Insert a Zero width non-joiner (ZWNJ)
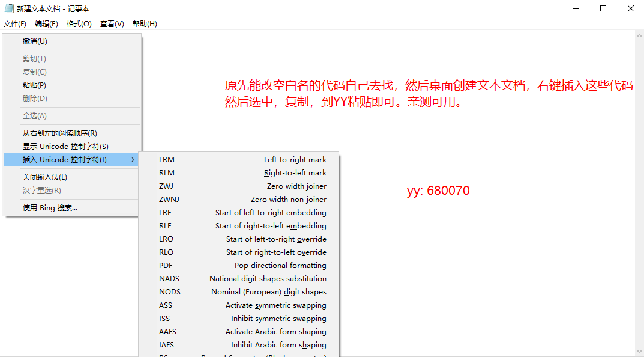 [240, 200]
